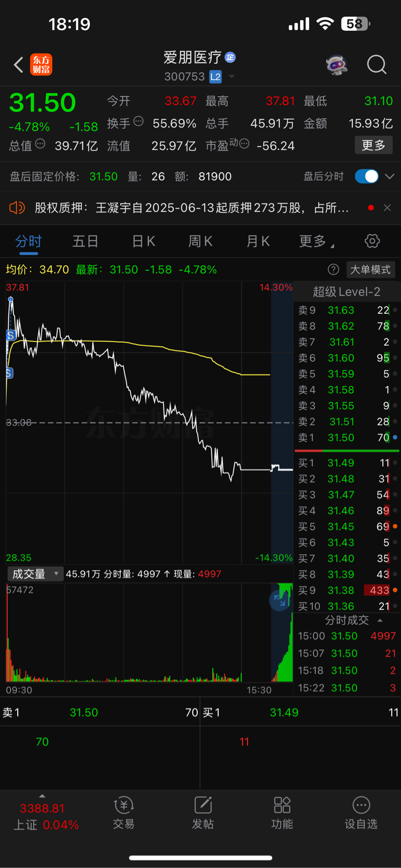401x868 pixels.
Task: Tap the expand fullscreen chart icon
Action: coord(280,601)
